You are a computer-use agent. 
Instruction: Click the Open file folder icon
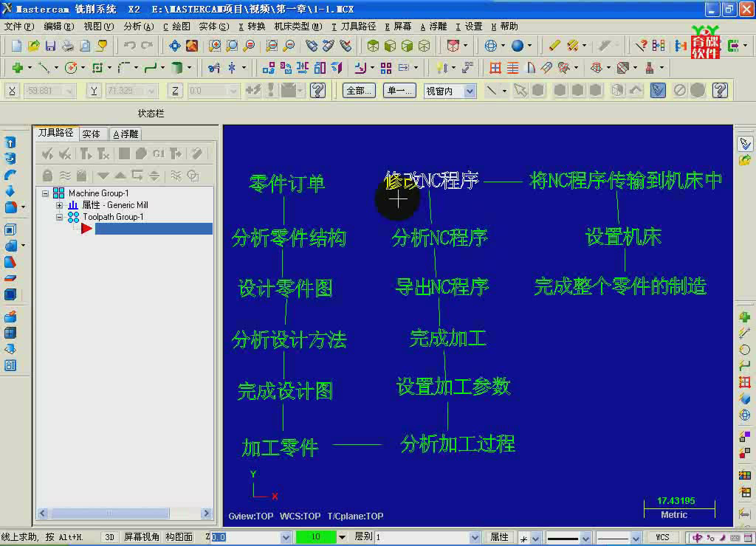(x=33, y=46)
